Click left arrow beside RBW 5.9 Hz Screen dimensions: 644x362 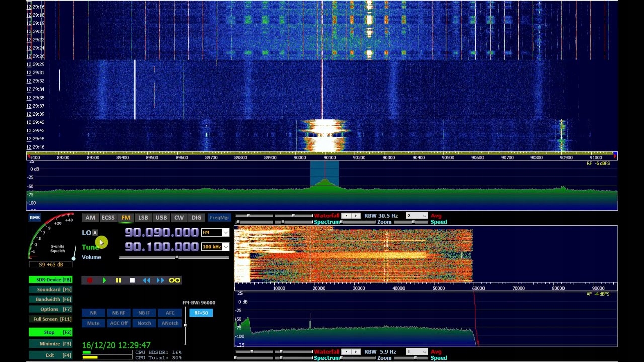pos(346,352)
